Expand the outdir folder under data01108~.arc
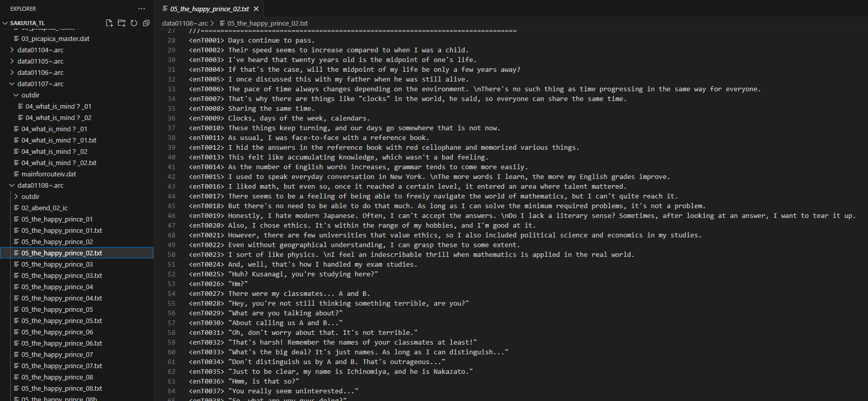The width and height of the screenshot is (868, 401). 16,196
